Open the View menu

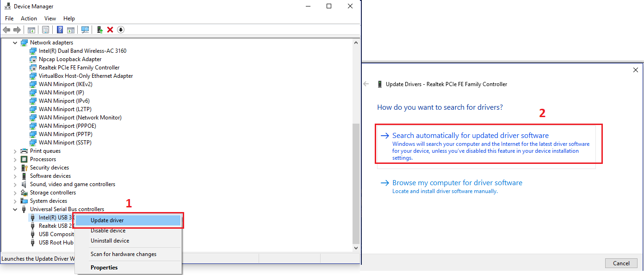pyautogui.click(x=50, y=19)
